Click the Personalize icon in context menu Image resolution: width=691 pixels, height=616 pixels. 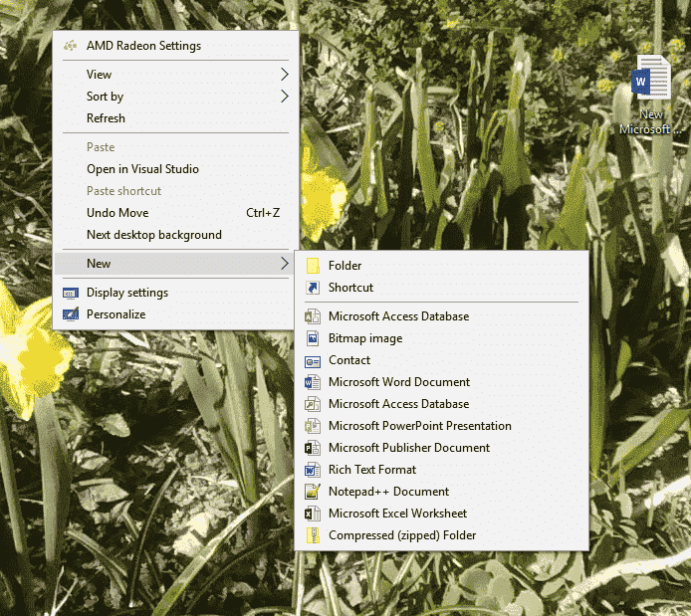71,314
